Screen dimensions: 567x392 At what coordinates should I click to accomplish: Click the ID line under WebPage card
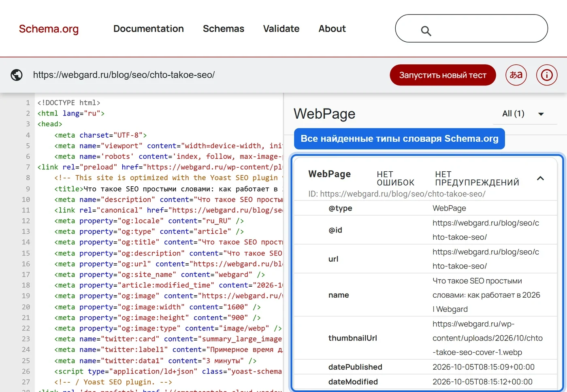[397, 194]
